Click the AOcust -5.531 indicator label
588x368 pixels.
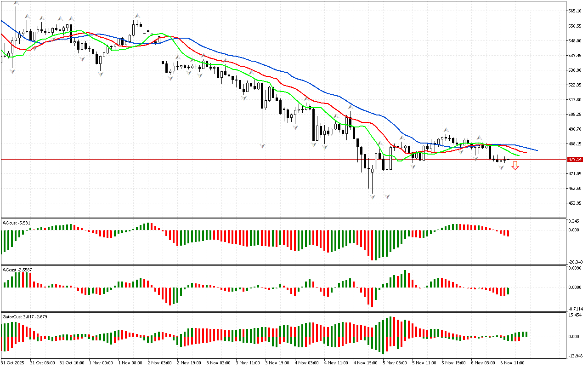click(17, 223)
